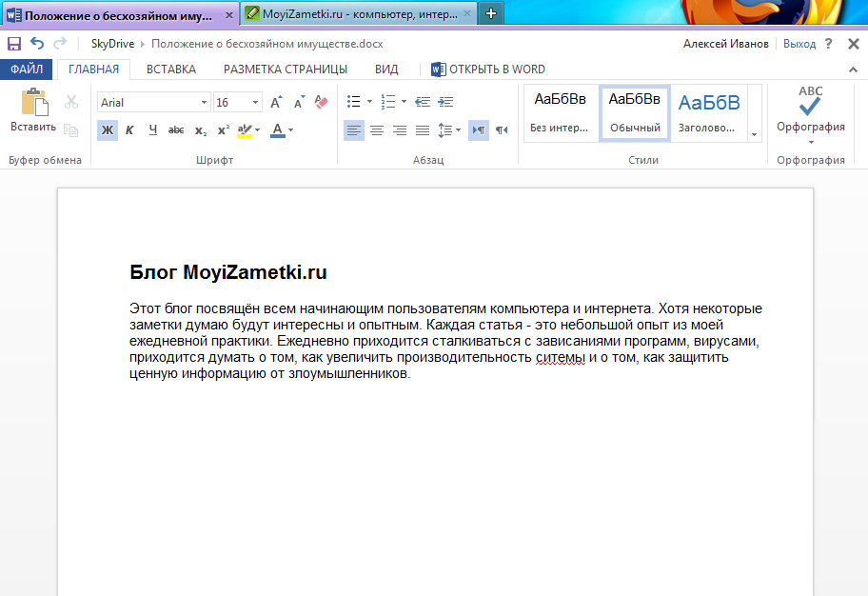This screenshot has width=868, height=596.
Task: Open the bullet list style dropdown
Action: (369, 102)
